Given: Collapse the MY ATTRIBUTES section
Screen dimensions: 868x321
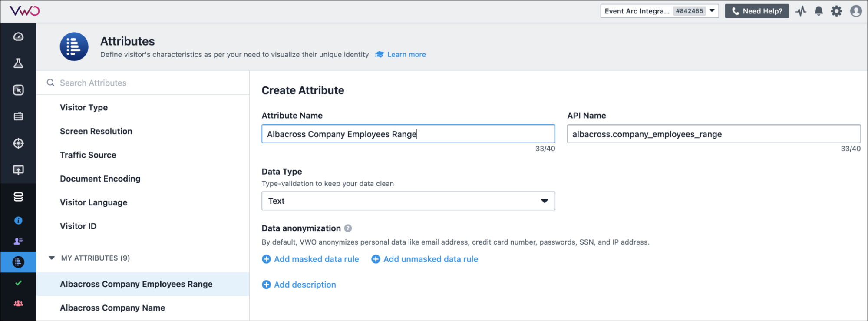Looking at the screenshot, I should click(x=52, y=258).
